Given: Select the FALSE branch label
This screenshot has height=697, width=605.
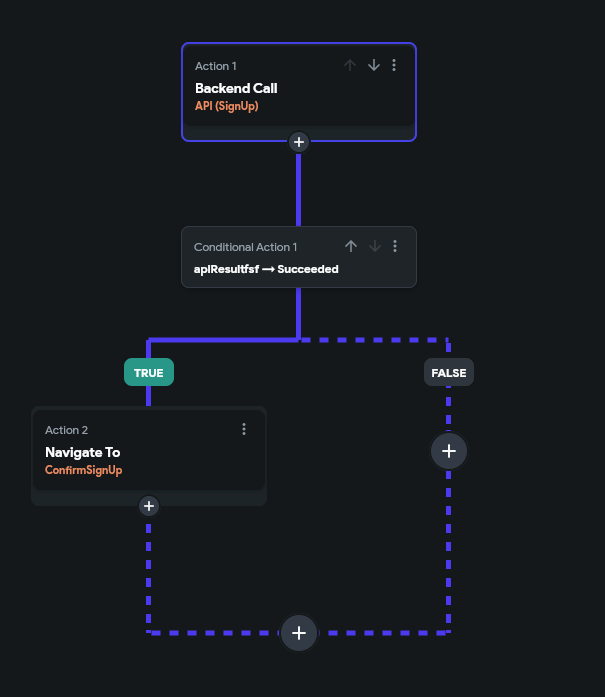Looking at the screenshot, I should click(x=449, y=373).
